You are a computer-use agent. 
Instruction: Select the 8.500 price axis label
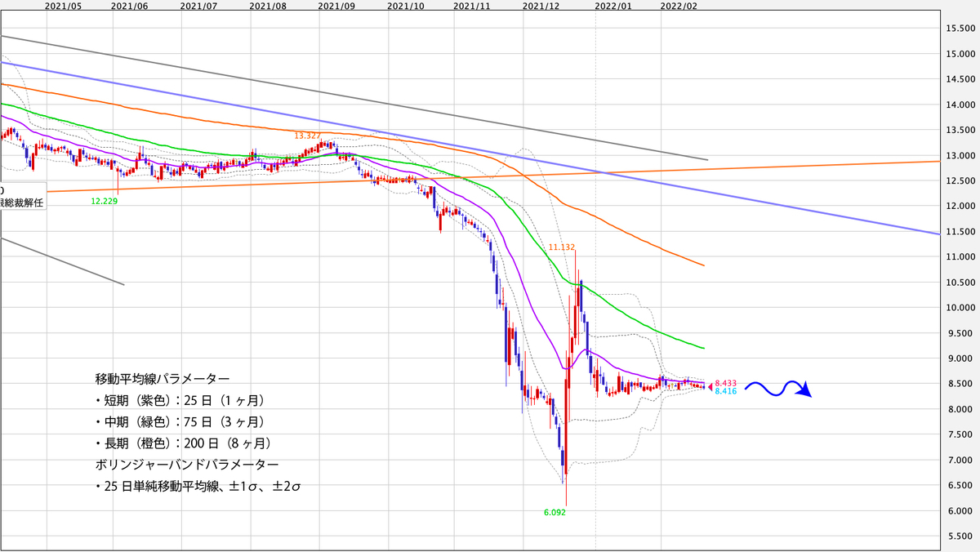960,384
